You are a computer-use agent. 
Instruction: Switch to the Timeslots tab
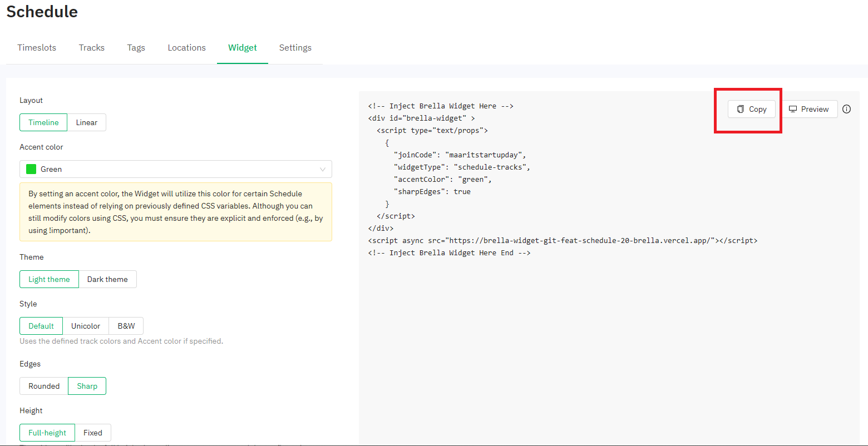click(37, 47)
